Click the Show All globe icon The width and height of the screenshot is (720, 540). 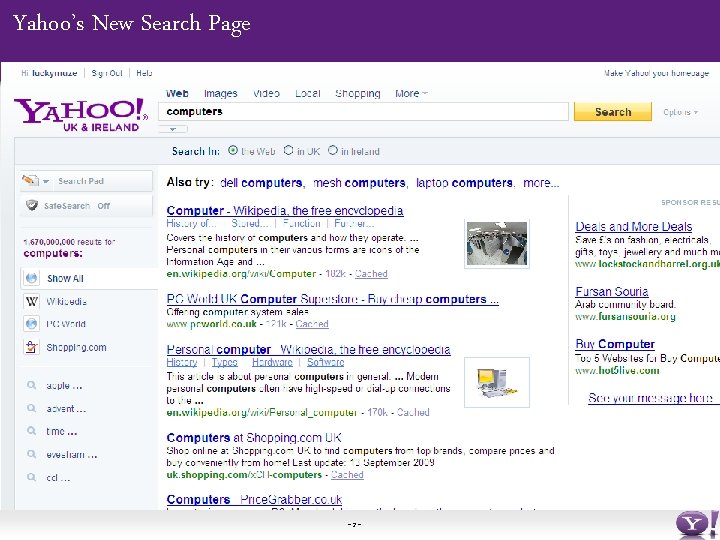point(31,278)
